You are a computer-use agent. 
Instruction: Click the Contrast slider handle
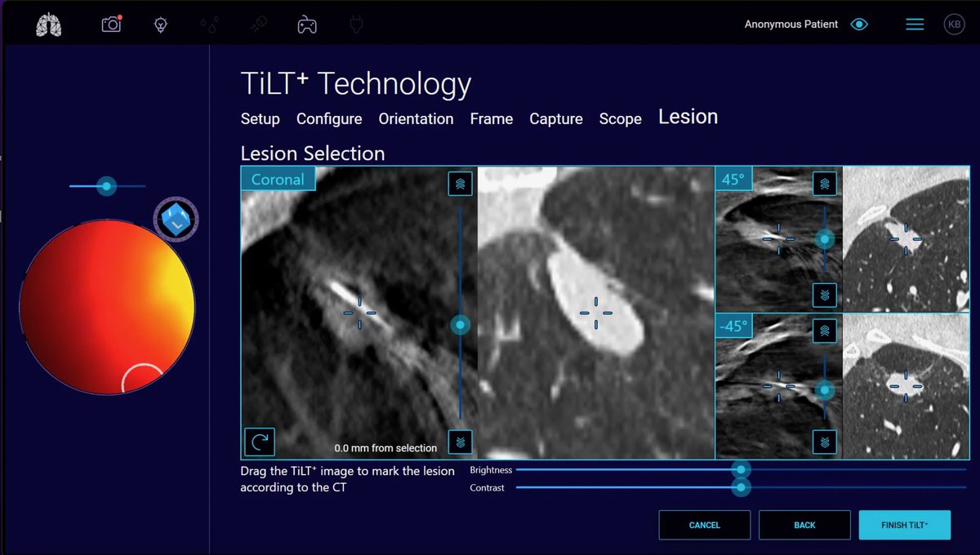[x=741, y=487]
